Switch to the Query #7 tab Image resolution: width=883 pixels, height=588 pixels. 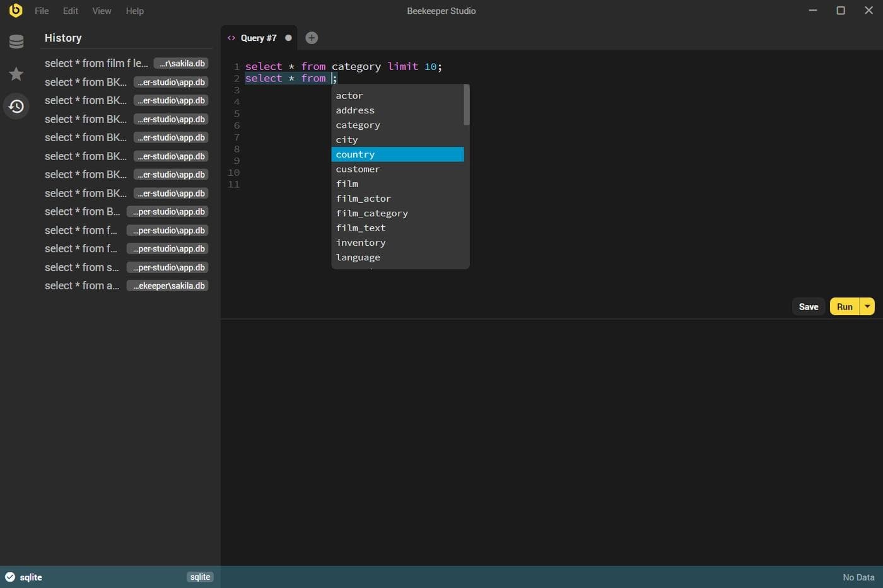(x=259, y=38)
